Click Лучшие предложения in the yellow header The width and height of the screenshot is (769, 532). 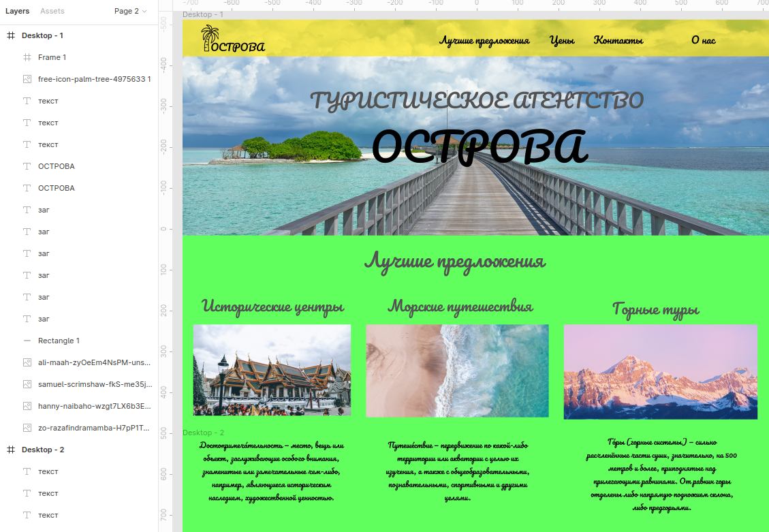click(484, 41)
